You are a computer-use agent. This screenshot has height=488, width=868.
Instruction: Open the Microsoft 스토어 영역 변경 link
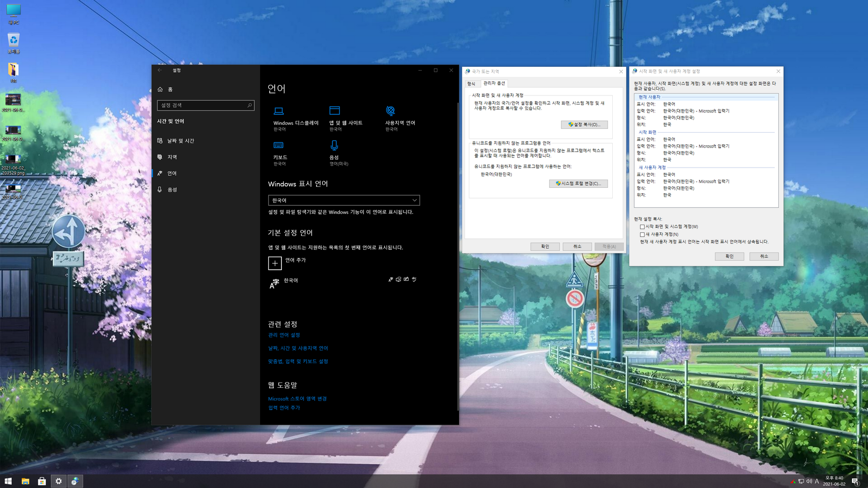point(297,399)
